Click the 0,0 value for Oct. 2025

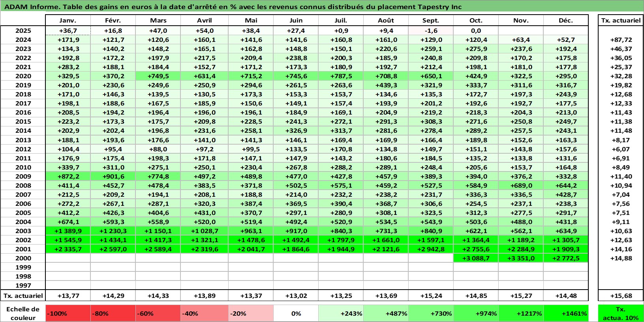476,31
